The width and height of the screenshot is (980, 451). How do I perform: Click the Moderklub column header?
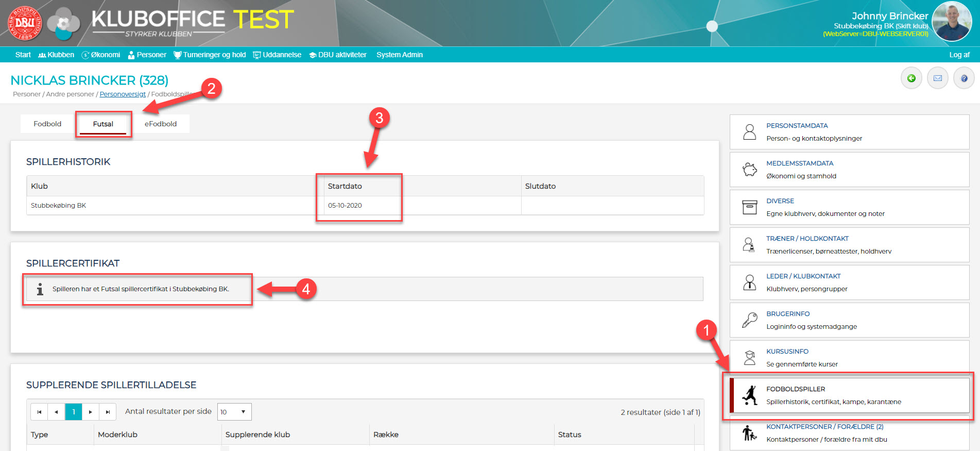158,435
